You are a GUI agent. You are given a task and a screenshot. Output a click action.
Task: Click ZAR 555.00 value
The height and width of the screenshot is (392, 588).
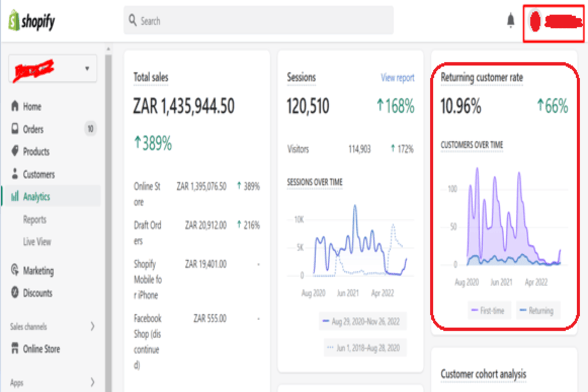210,318
